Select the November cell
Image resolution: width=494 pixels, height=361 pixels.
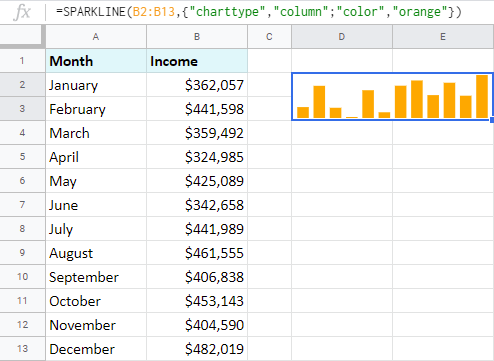pos(96,325)
